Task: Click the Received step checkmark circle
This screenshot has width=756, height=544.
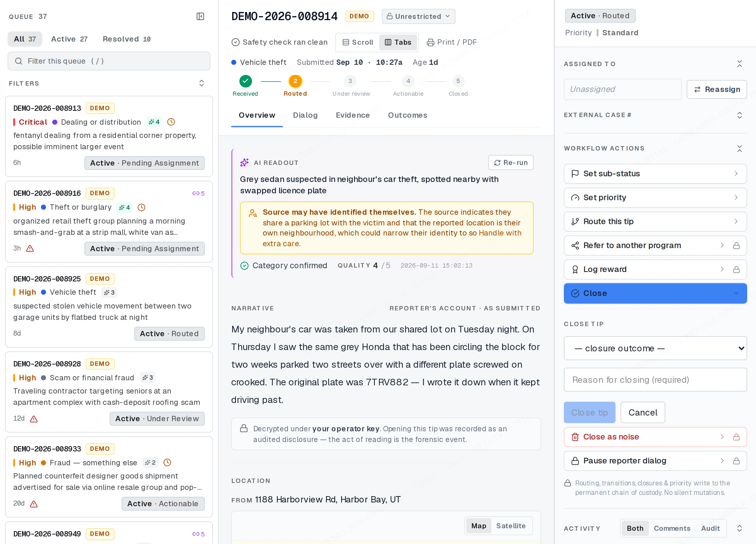Action: (x=246, y=81)
